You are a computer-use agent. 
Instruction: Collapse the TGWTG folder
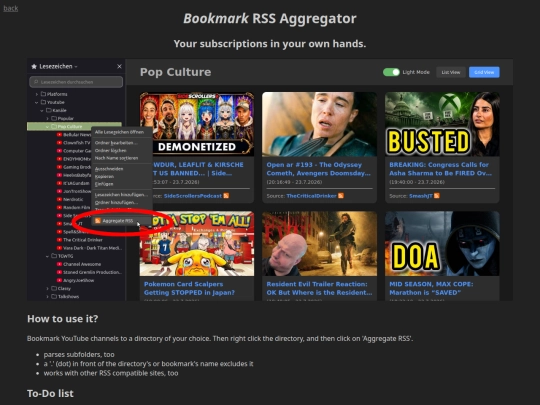pyautogui.click(x=48, y=256)
